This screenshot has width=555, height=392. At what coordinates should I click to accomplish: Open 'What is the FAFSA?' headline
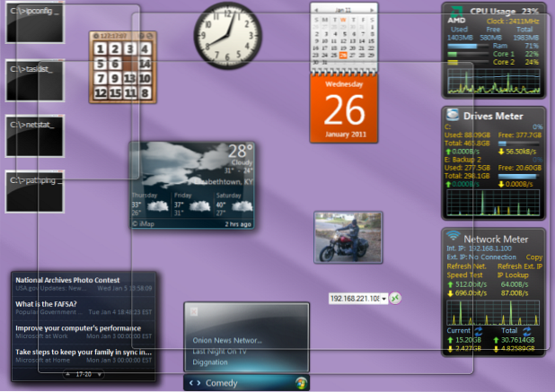tap(47, 304)
